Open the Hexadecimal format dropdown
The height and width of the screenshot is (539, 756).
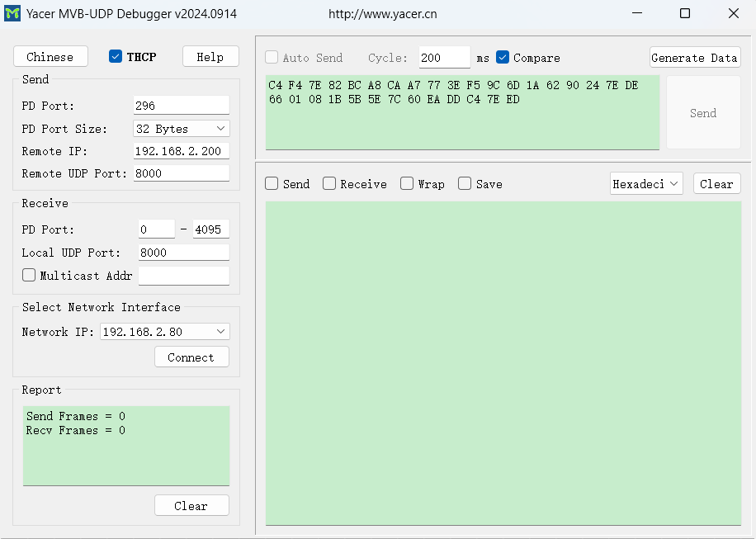click(646, 183)
